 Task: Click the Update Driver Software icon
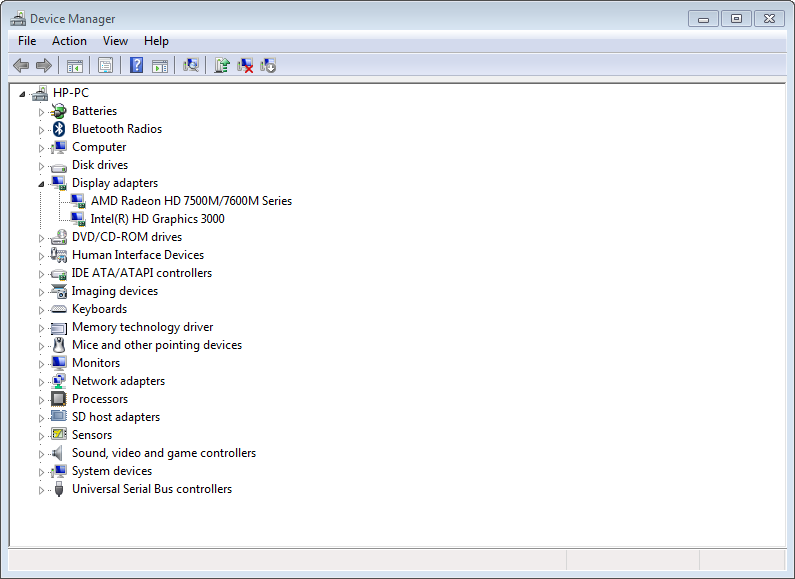[x=222, y=65]
